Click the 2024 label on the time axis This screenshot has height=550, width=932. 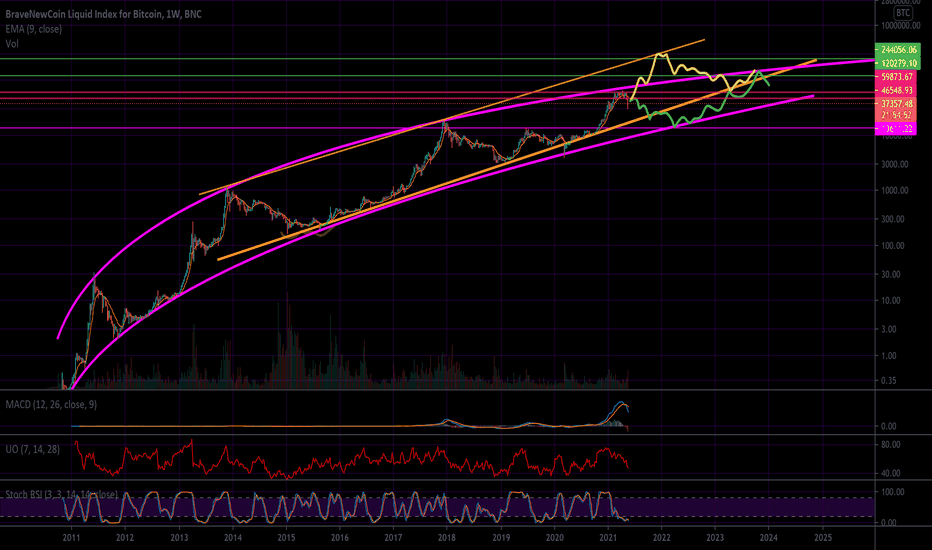pos(769,538)
